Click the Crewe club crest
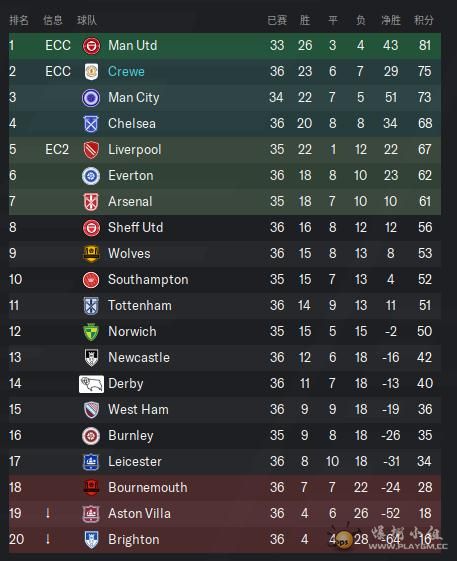 point(91,72)
